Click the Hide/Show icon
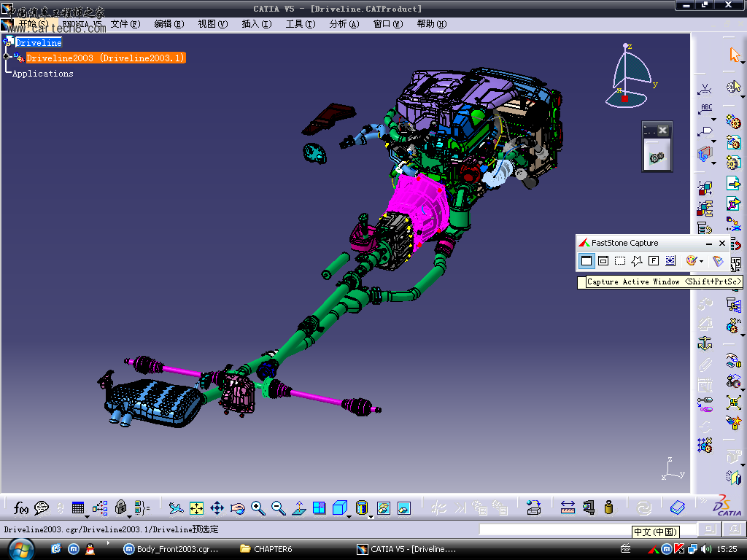The height and width of the screenshot is (560, 747). pos(384,508)
